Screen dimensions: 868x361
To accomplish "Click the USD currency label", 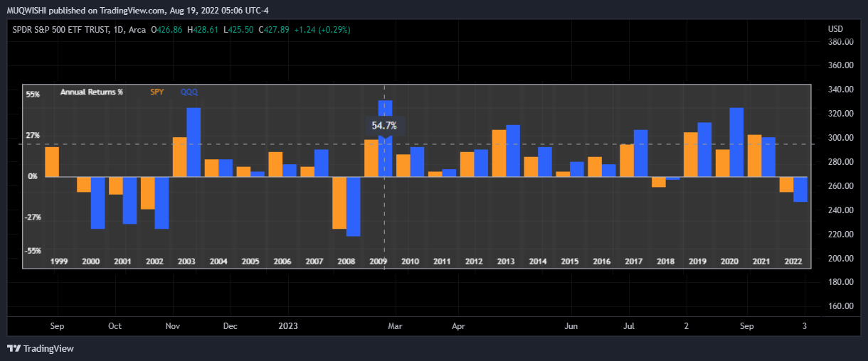I will tap(835, 29).
